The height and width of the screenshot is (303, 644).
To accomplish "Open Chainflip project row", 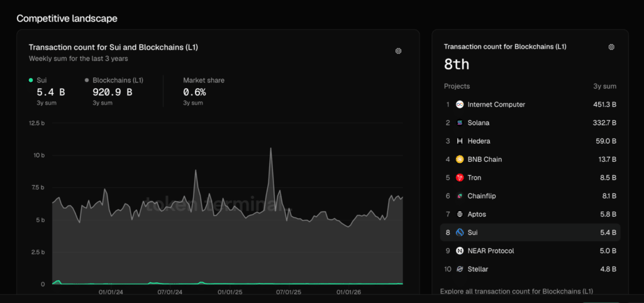I will [530, 196].
